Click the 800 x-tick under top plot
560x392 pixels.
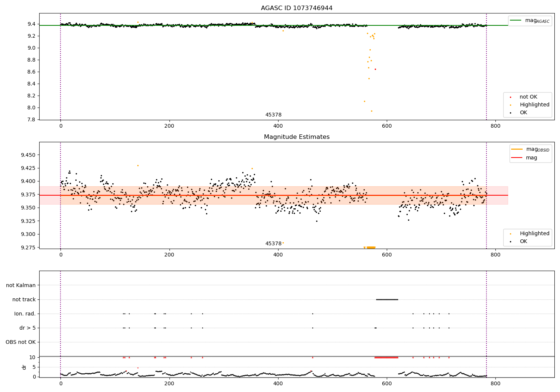point(495,126)
